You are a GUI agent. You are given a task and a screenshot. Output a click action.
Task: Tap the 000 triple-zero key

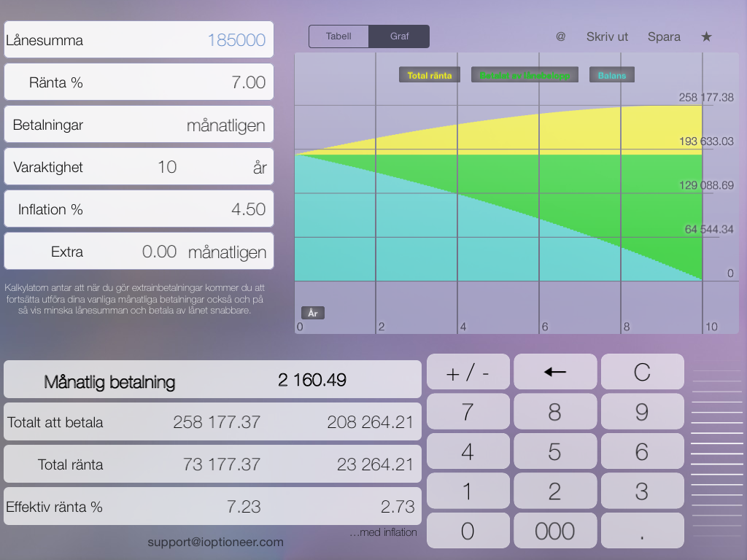555,531
